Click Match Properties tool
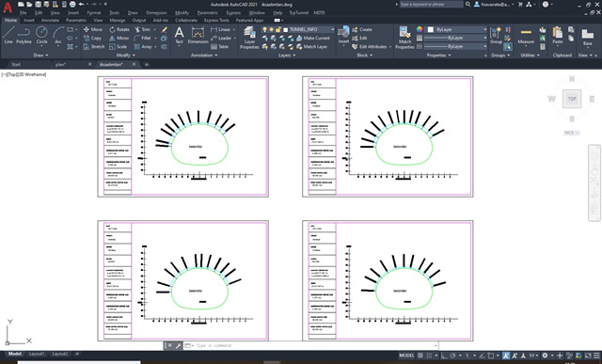The height and width of the screenshot is (364, 602). pos(404,38)
